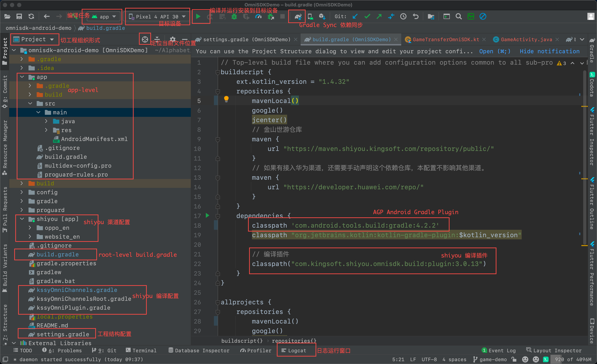Click the editor vertical scrollbar
The height and width of the screenshot is (364, 597).
tap(584, 157)
